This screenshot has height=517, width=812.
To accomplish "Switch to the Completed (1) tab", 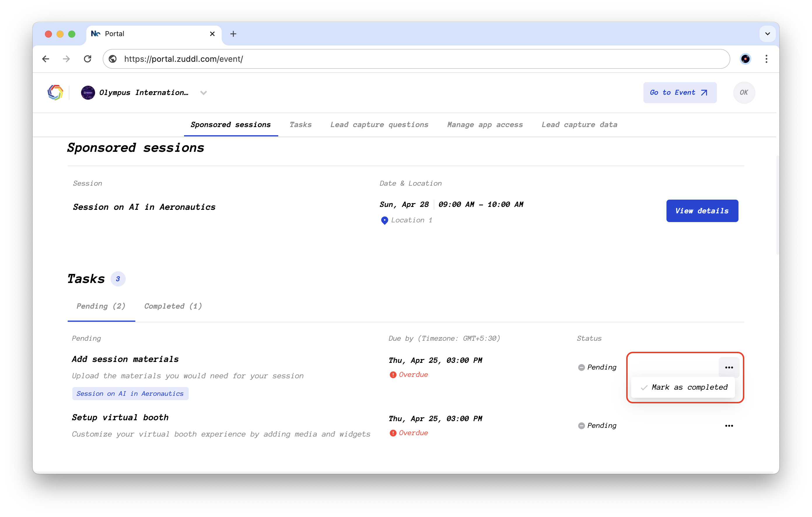I will pos(173,306).
